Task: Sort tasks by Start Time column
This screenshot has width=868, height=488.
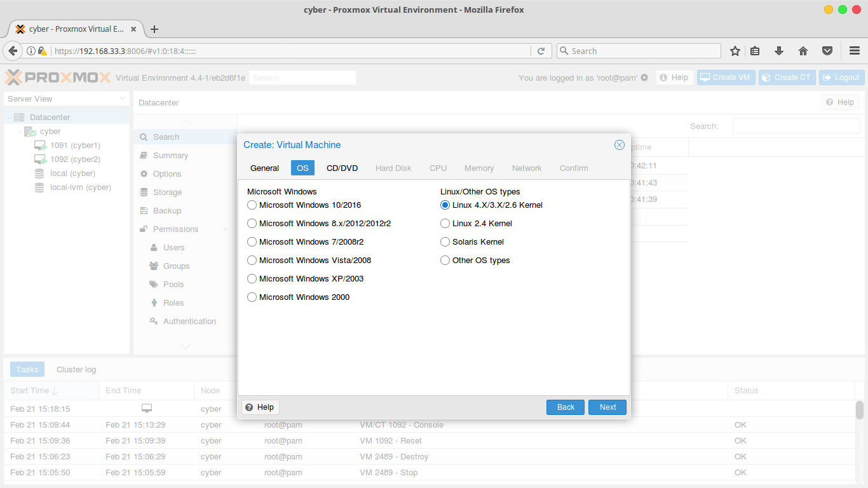Action: click(x=51, y=391)
